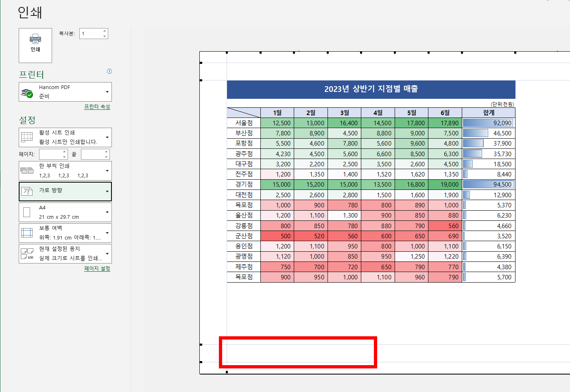This screenshot has width=570, height=392.
Task: Click 서울점 total data bar 92,090
Action: pos(488,123)
